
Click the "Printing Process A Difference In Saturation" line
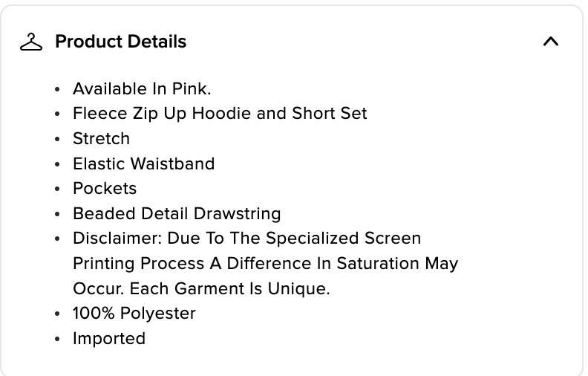pos(265,264)
